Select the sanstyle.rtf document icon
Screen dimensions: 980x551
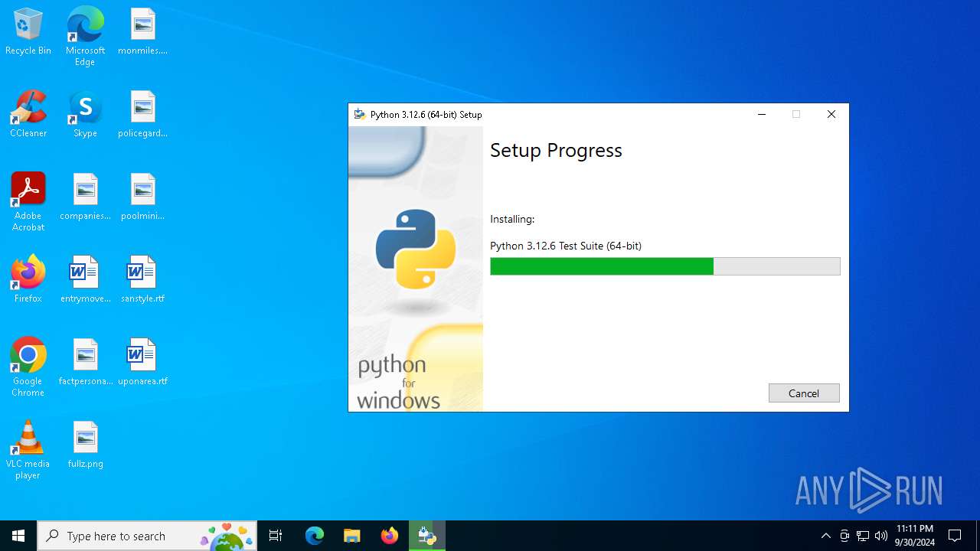[x=142, y=280]
